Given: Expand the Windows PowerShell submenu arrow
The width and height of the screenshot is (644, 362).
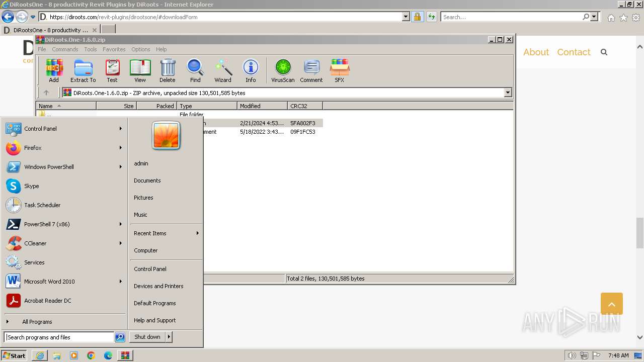Looking at the screenshot, I should pos(121,167).
